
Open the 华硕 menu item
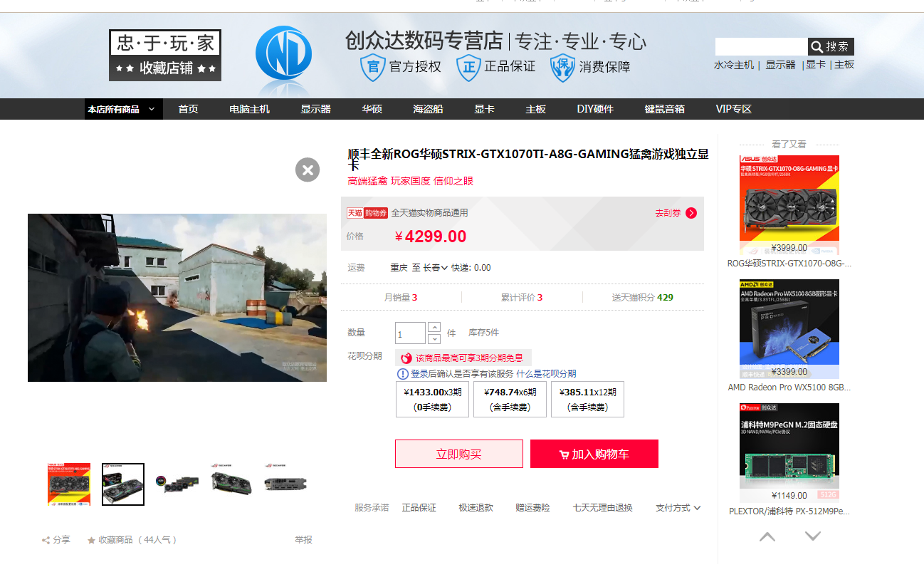coord(372,109)
